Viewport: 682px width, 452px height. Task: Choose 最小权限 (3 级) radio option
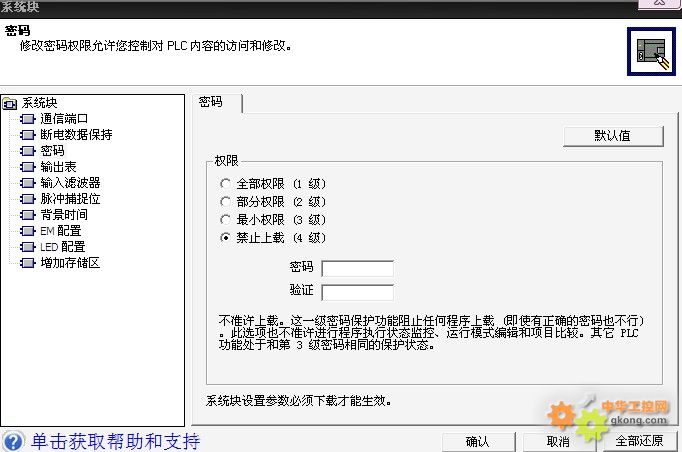click(x=225, y=220)
